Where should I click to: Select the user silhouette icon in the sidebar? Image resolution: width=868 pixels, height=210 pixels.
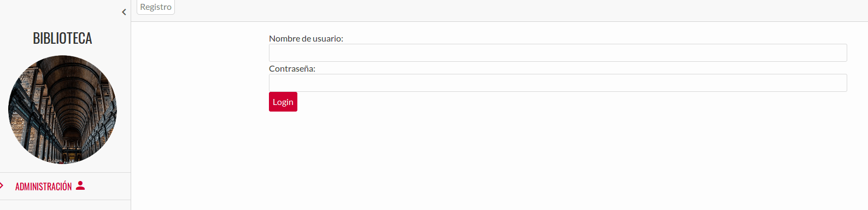[80, 185]
